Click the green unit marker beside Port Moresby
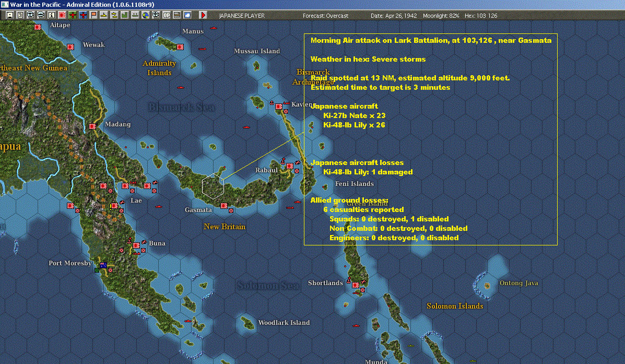 (97, 271)
